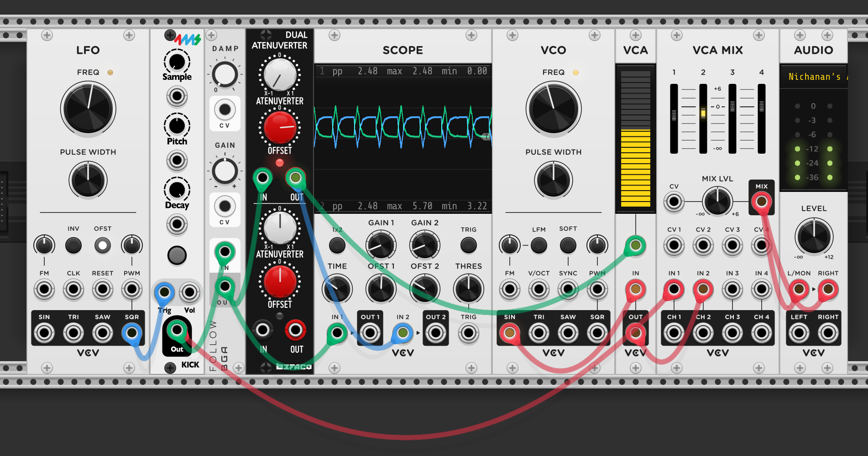Click the Kick Vol input jack
This screenshot has width=868, height=456.
(189, 292)
